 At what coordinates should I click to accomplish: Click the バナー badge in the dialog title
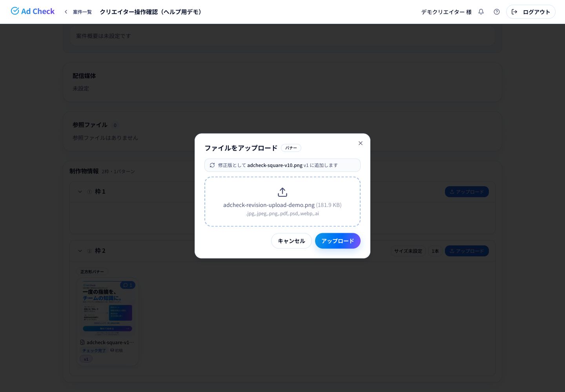(x=291, y=148)
